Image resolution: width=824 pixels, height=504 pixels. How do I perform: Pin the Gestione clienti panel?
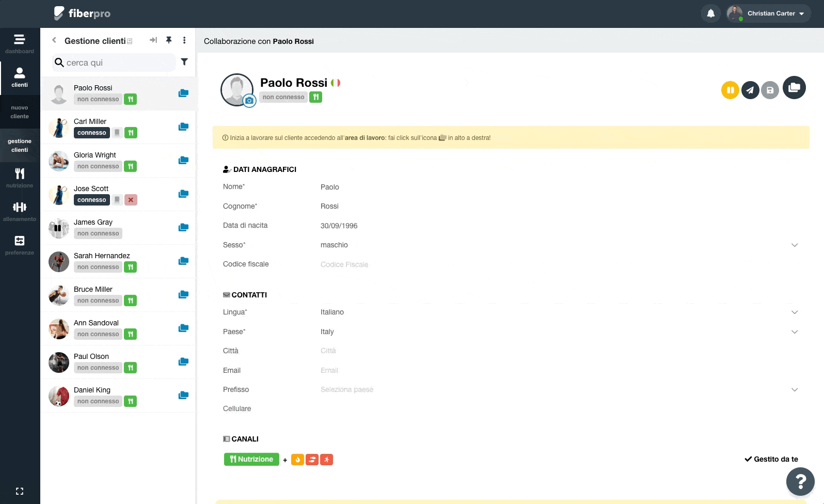[169, 40]
